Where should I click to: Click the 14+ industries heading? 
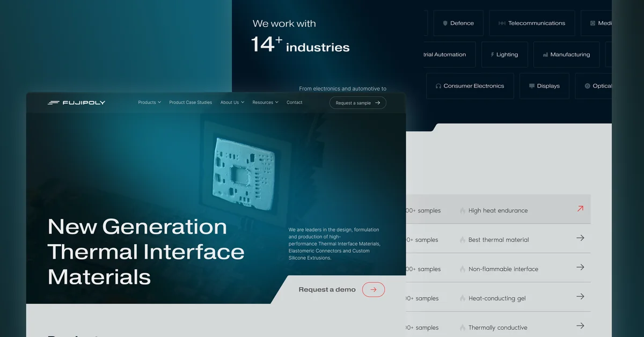300,44
